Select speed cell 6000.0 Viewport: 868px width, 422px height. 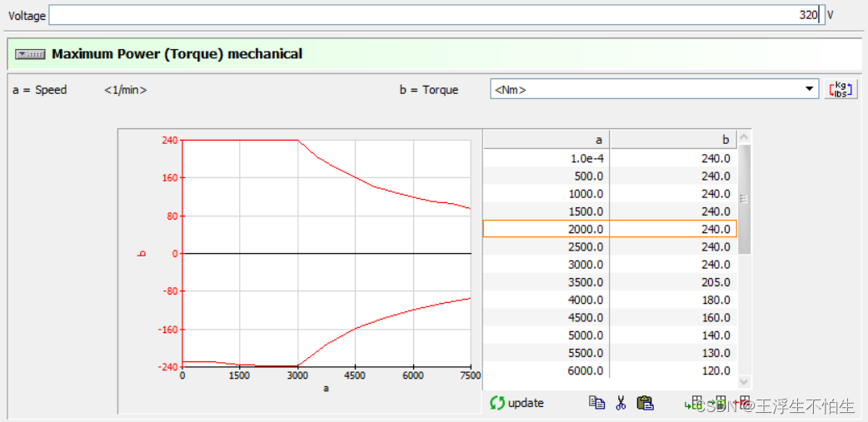[546, 370]
